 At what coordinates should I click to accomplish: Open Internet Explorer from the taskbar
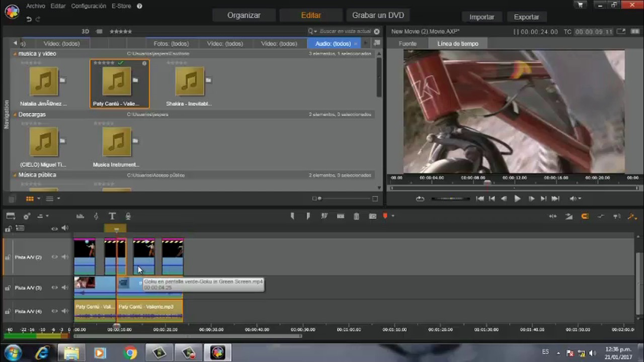[x=42, y=353]
